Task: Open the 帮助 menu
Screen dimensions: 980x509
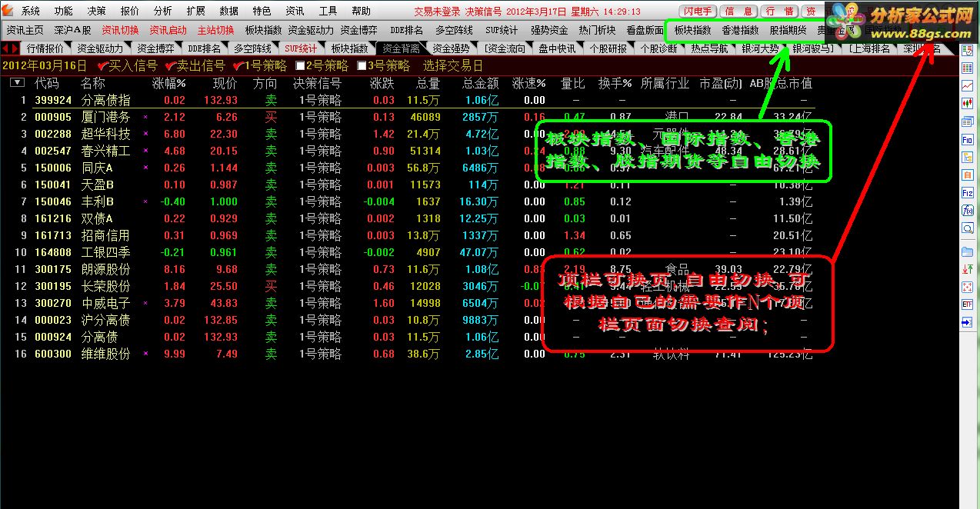Action: point(361,11)
